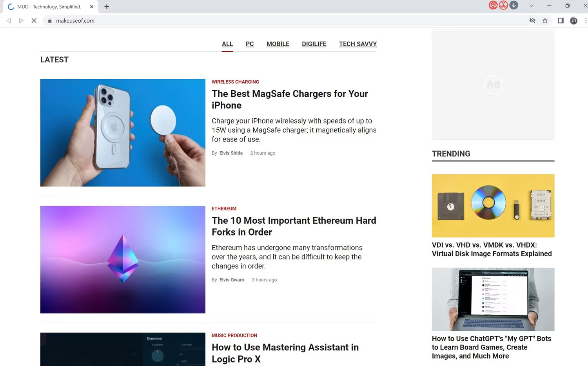This screenshot has width=588, height=366.
Task: Stop loading with the X icon
Action: tap(34, 20)
